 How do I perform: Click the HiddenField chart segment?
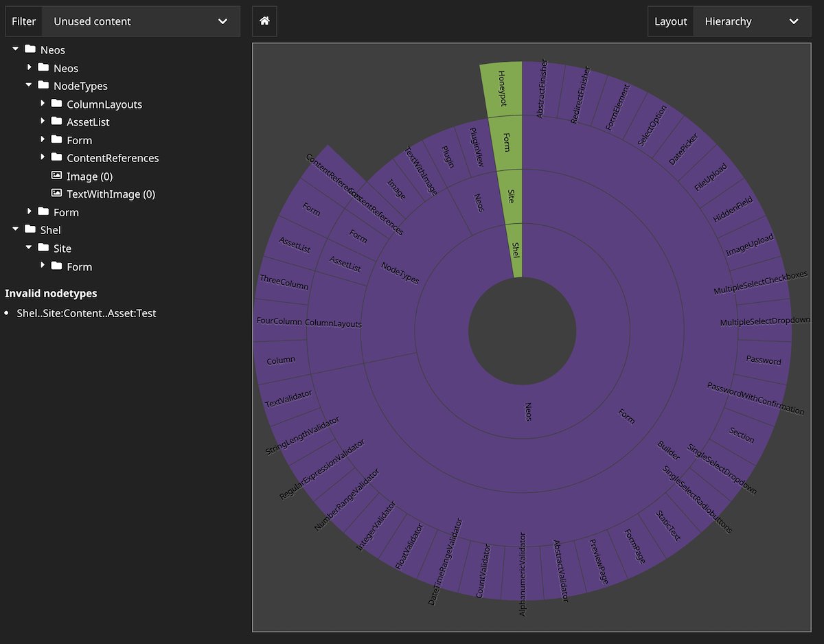coord(733,209)
